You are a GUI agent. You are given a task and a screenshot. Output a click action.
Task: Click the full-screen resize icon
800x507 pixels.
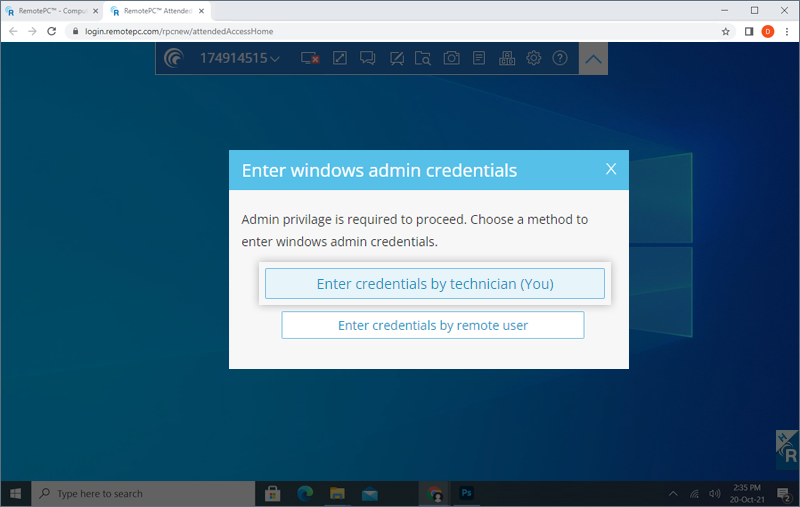point(340,59)
